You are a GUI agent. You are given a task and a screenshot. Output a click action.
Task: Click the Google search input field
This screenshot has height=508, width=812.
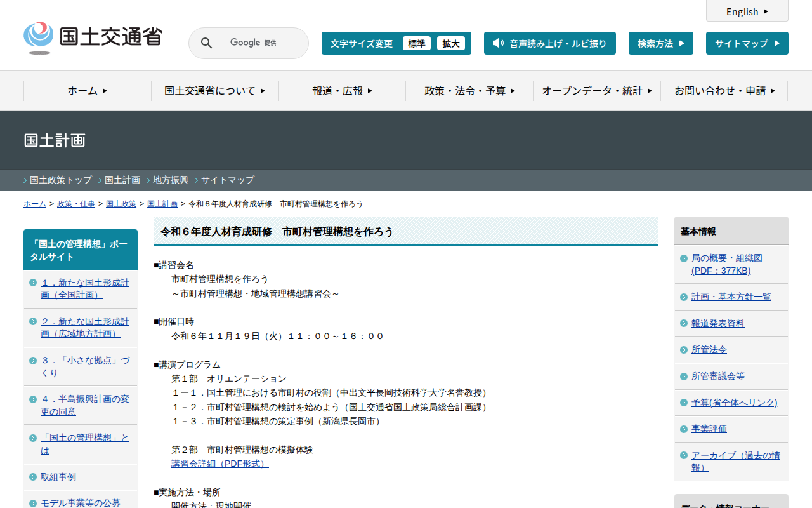coord(260,43)
